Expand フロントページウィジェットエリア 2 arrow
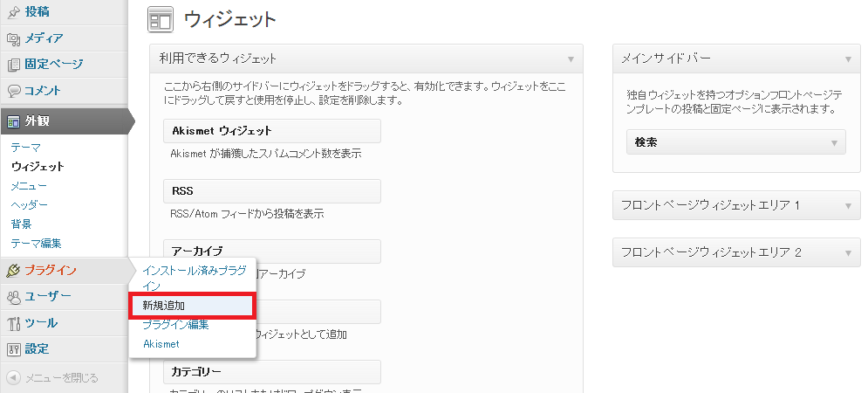868x393 pixels. point(847,252)
